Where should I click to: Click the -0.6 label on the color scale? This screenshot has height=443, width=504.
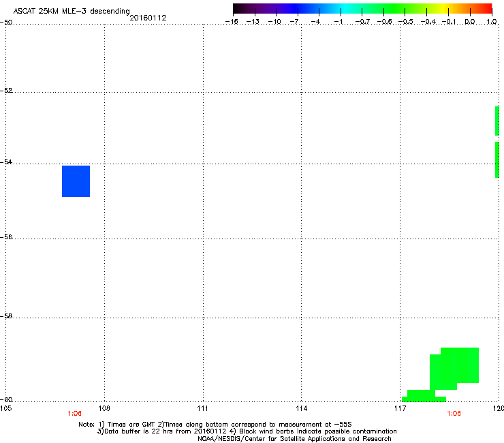pyautogui.click(x=384, y=22)
